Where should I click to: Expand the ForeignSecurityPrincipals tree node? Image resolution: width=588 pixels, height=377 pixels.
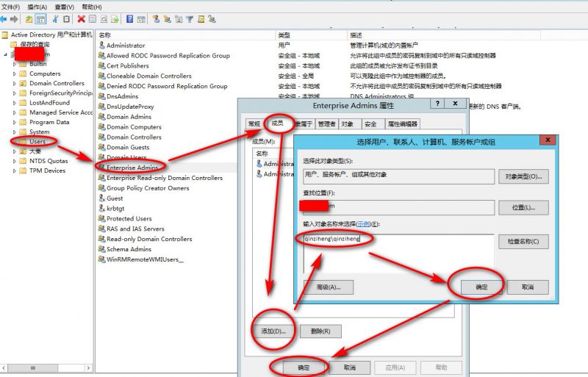click(x=15, y=93)
